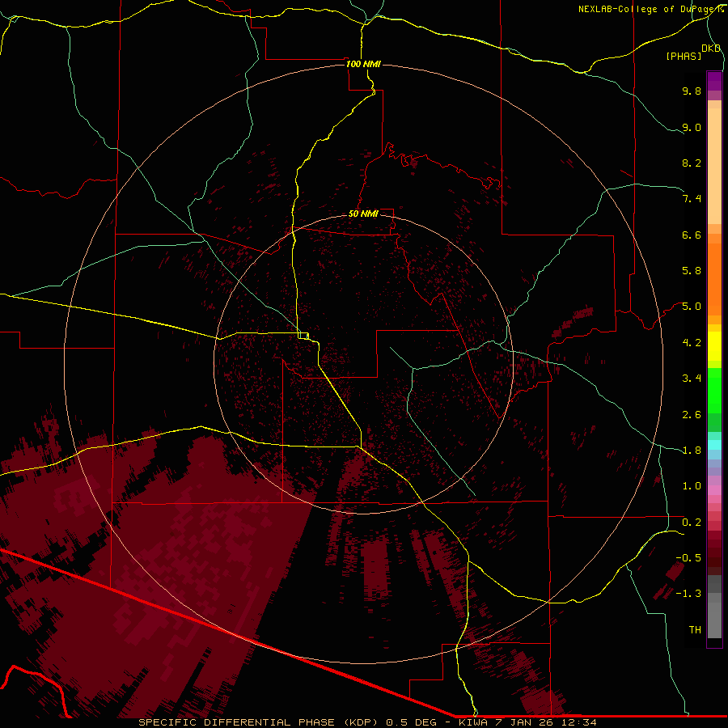Pick the peach swatch near 8.2
728x728 pixels.
714,166
